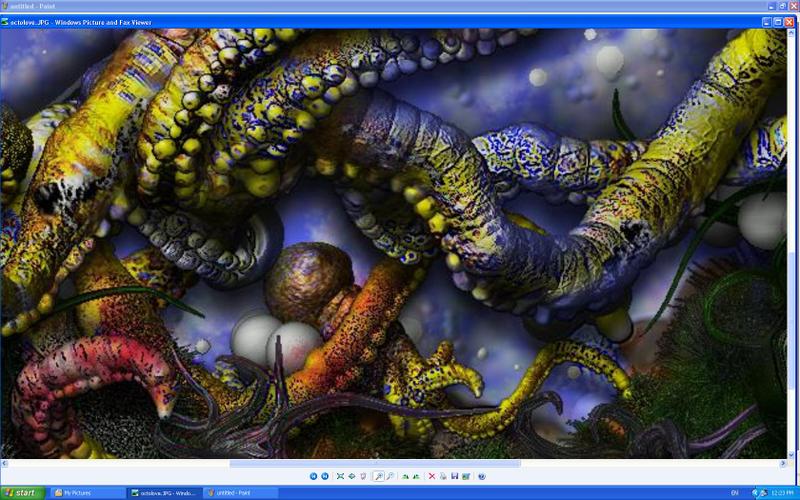800x500 pixels.
Task: Click the horizontal scrollbar thumb
Action: pyautogui.click(x=375, y=463)
